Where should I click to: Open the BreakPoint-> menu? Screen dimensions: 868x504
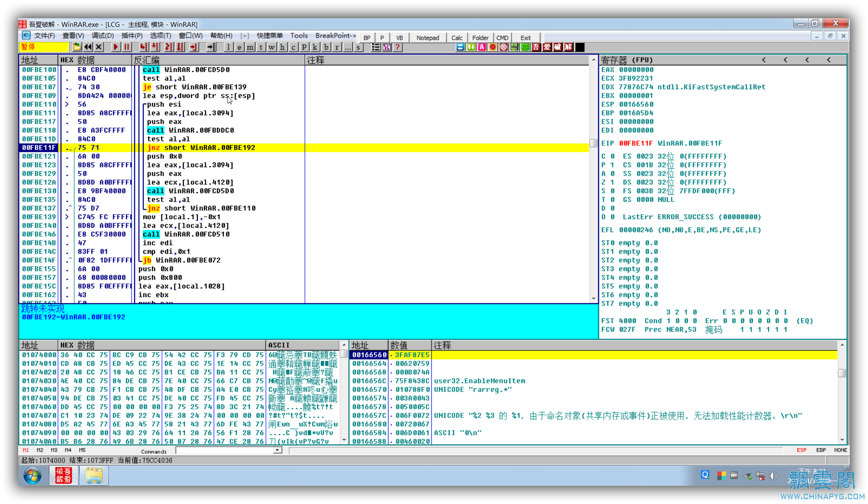point(335,36)
